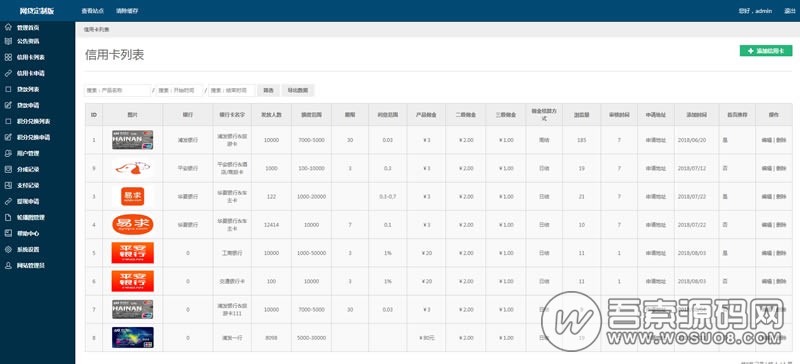Click the 分成记录 sidebar icon

[x=8, y=169]
